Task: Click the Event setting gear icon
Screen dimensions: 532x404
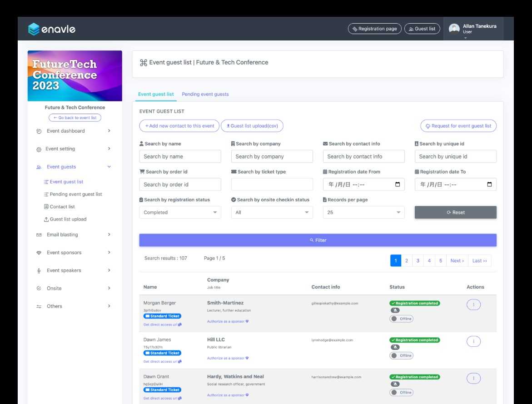Action: [x=39, y=149]
